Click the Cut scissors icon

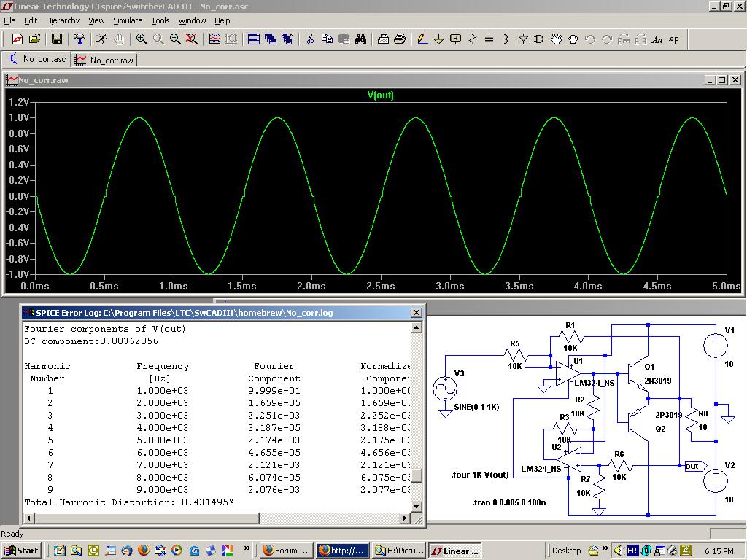310,39
